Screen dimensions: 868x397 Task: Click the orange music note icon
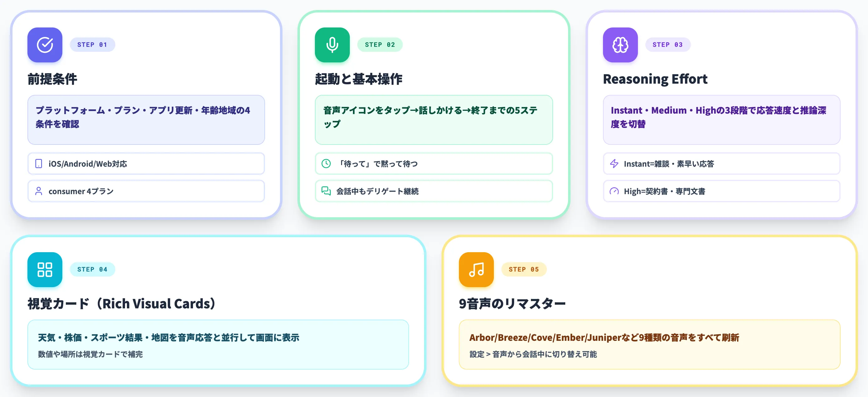pos(476,269)
